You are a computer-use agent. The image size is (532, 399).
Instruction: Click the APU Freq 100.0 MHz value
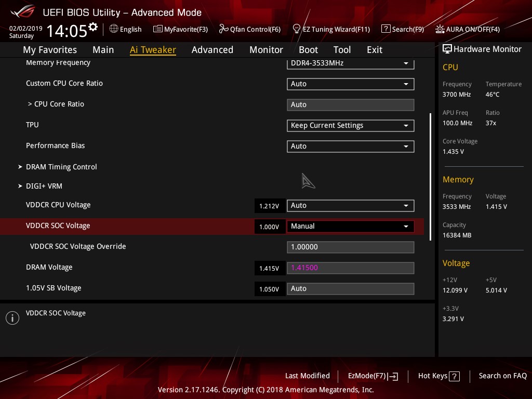point(457,123)
